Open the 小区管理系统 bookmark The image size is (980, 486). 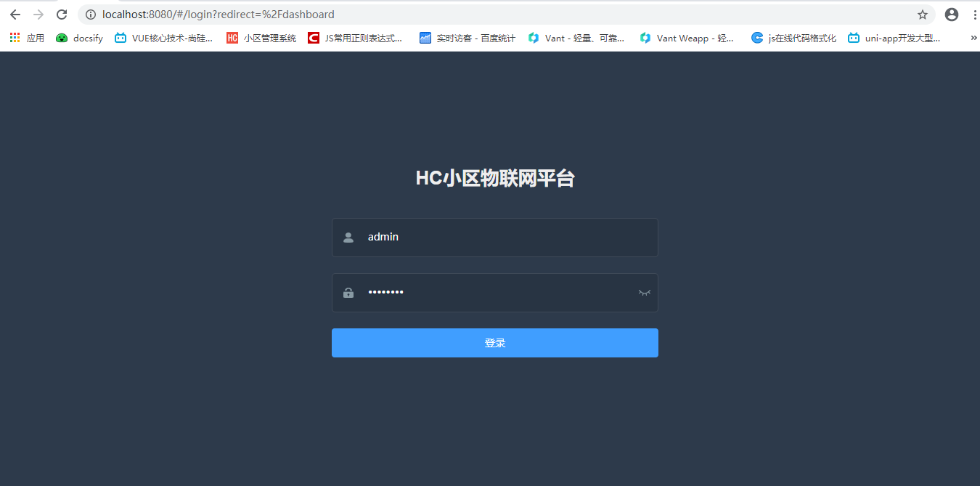tap(261, 38)
